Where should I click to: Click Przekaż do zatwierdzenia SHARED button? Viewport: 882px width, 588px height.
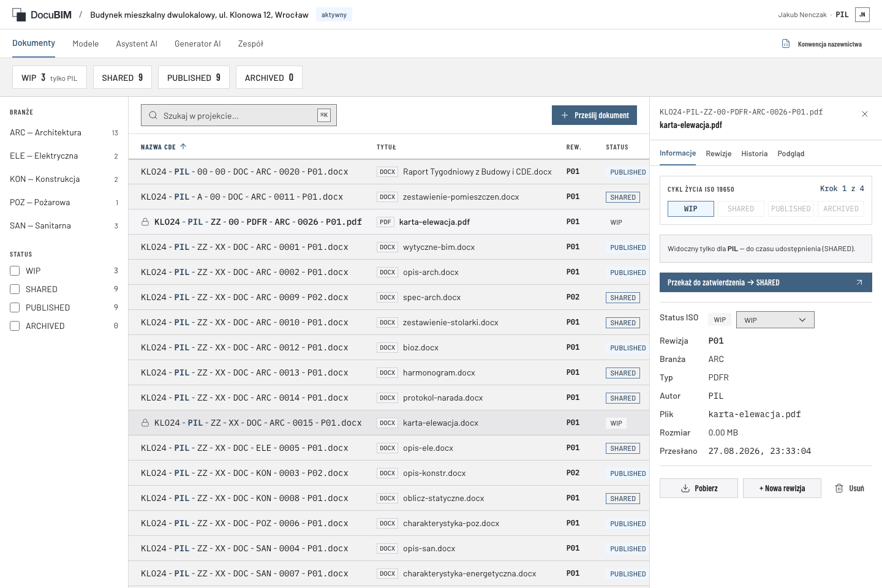click(766, 282)
